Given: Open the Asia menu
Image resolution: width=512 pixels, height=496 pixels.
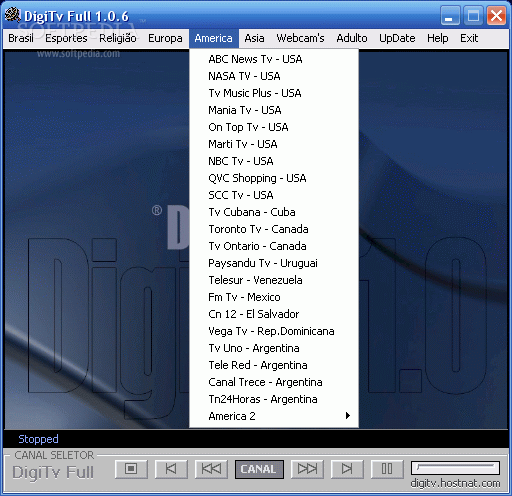Looking at the screenshot, I should (x=254, y=38).
